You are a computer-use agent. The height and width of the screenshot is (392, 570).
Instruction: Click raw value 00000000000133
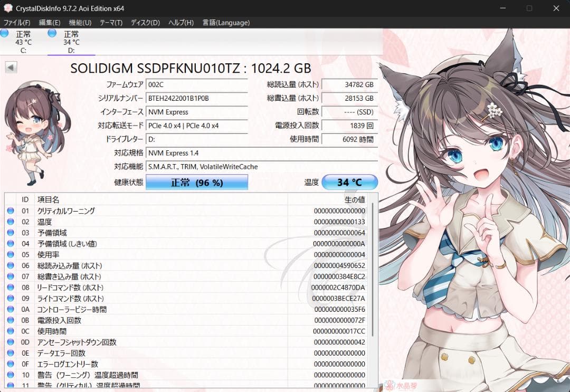pos(339,222)
